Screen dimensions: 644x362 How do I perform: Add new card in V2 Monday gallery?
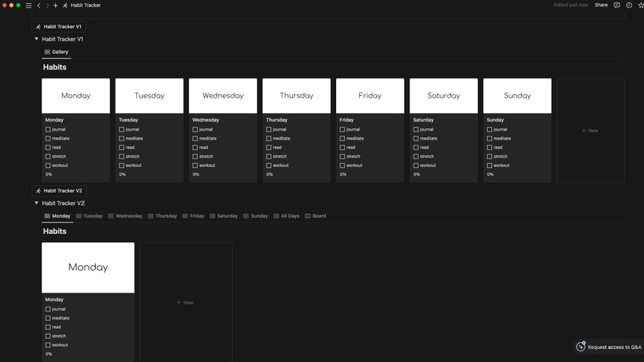pyautogui.click(x=186, y=302)
